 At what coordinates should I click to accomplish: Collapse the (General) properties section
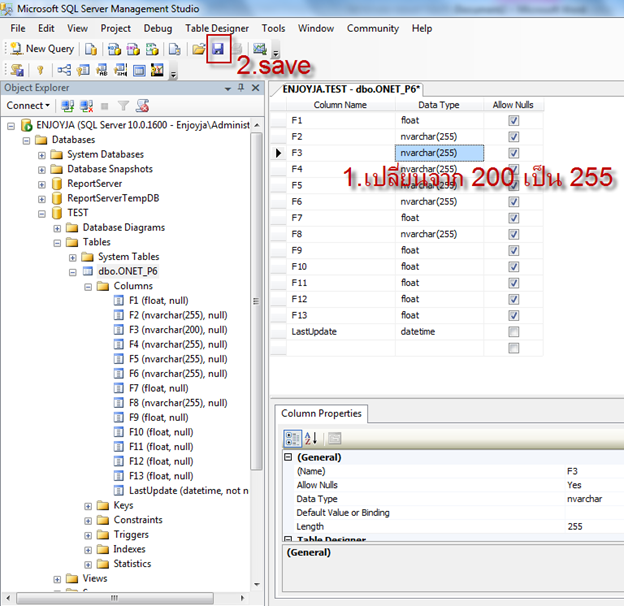288,457
